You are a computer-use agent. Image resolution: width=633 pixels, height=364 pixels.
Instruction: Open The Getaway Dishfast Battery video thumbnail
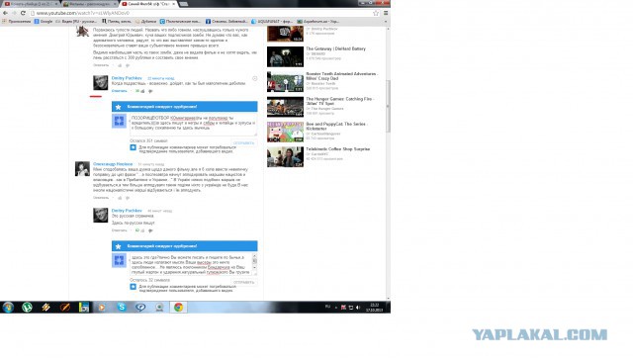tap(285, 56)
